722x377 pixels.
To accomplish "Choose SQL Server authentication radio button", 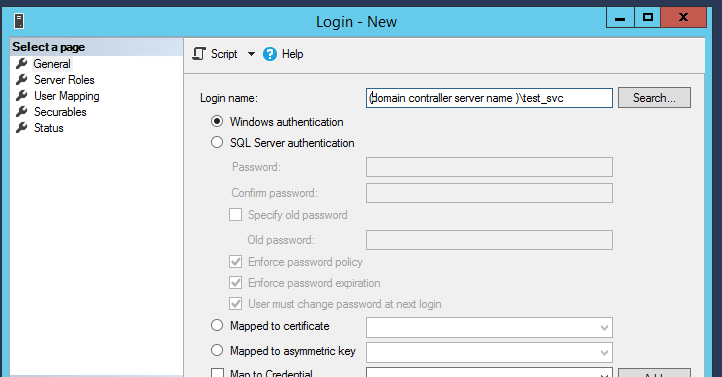I will point(217,142).
